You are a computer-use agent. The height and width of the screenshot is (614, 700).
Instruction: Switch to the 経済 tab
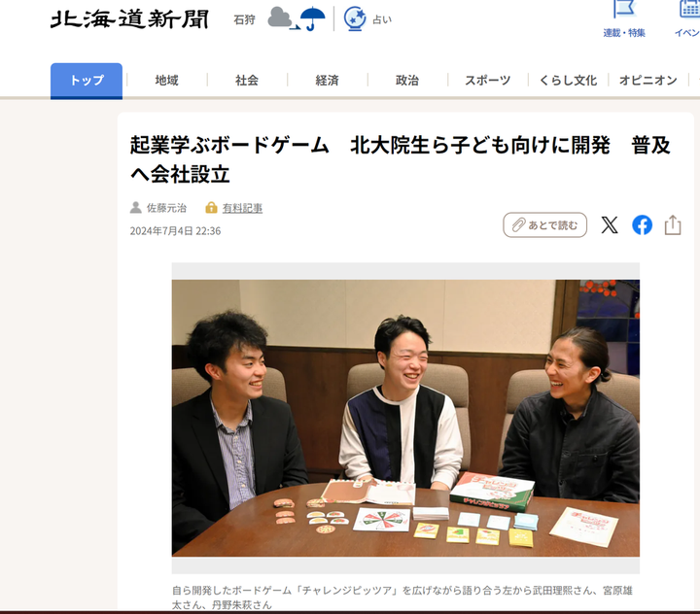[x=328, y=81]
